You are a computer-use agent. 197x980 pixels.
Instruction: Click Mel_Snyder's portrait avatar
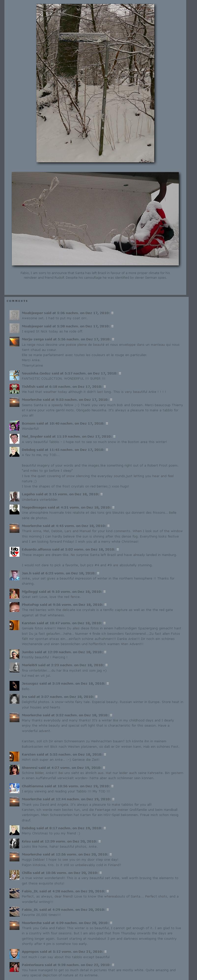[14, 439]
